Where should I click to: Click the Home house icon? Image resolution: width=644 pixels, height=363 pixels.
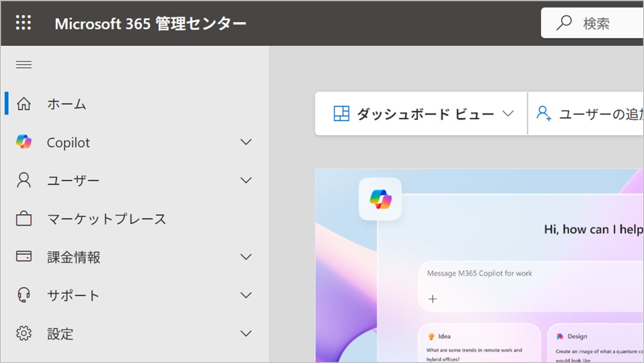24,104
